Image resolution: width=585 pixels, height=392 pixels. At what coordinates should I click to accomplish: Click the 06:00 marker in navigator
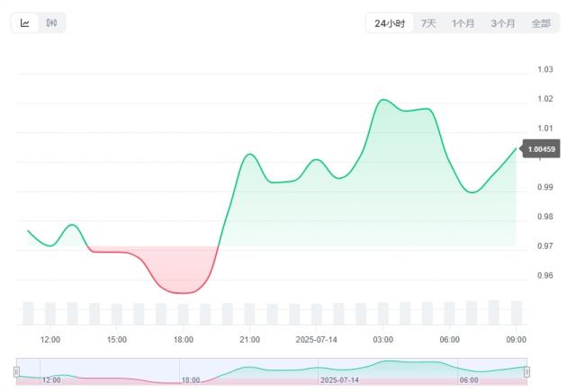coord(469,379)
